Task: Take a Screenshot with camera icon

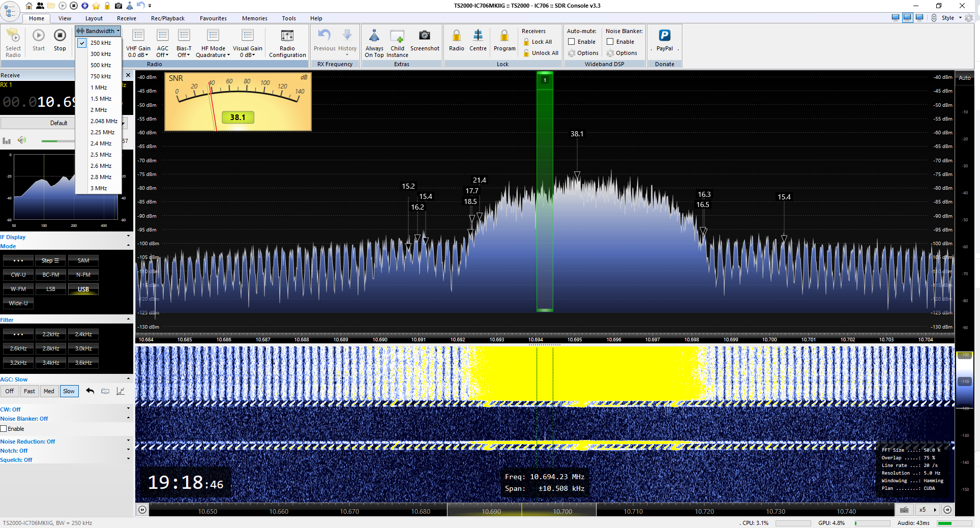Action: coord(424,36)
